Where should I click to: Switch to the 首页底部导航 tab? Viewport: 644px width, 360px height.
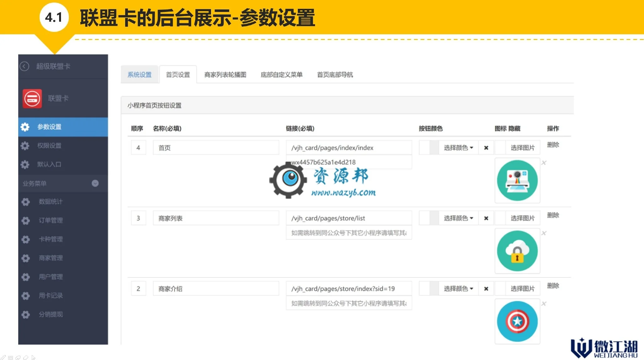pyautogui.click(x=335, y=75)
